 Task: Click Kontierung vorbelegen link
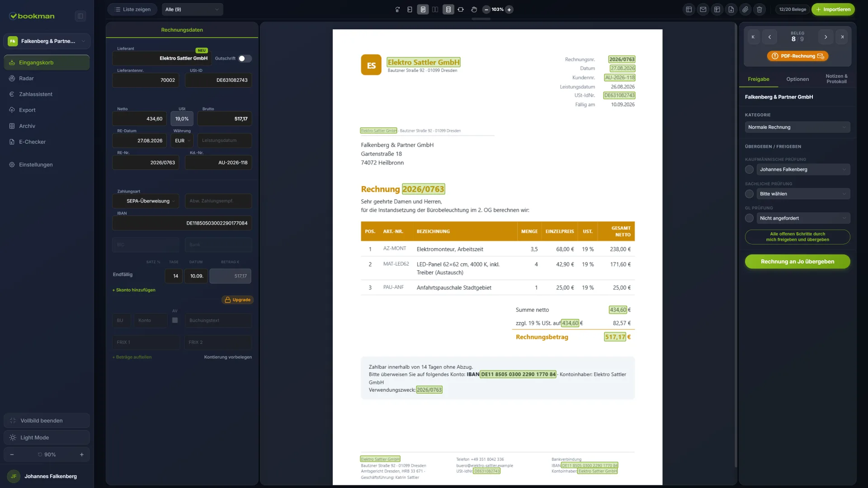228,357
